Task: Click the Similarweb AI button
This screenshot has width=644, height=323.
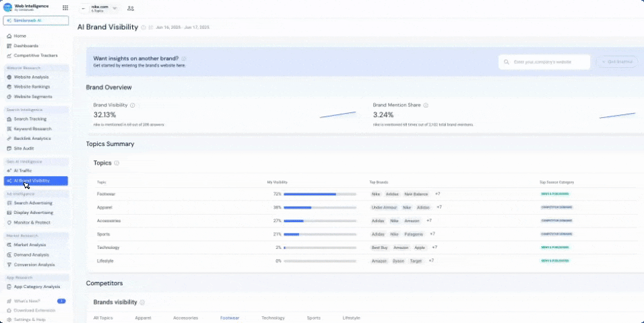Action: (36, 21)
